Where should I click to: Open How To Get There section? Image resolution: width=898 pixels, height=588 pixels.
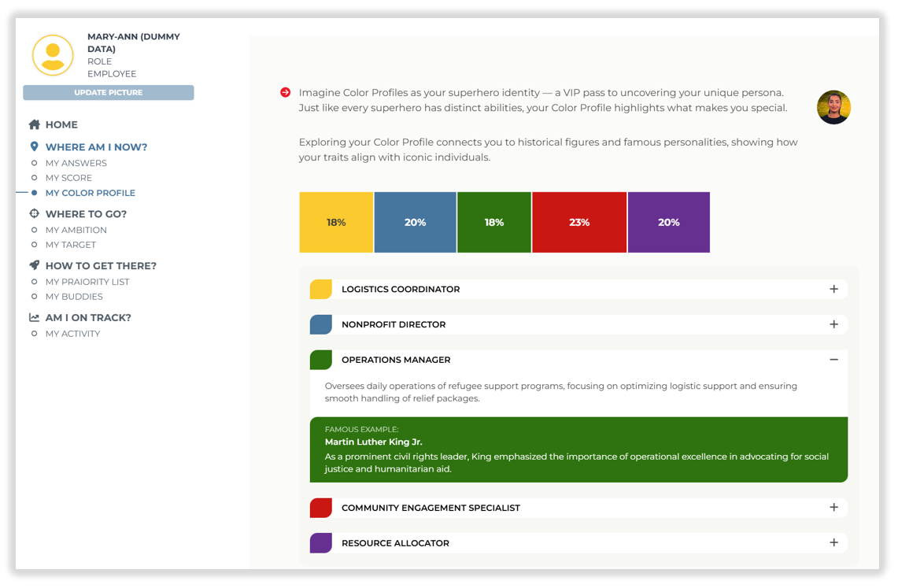pos(101,265)
